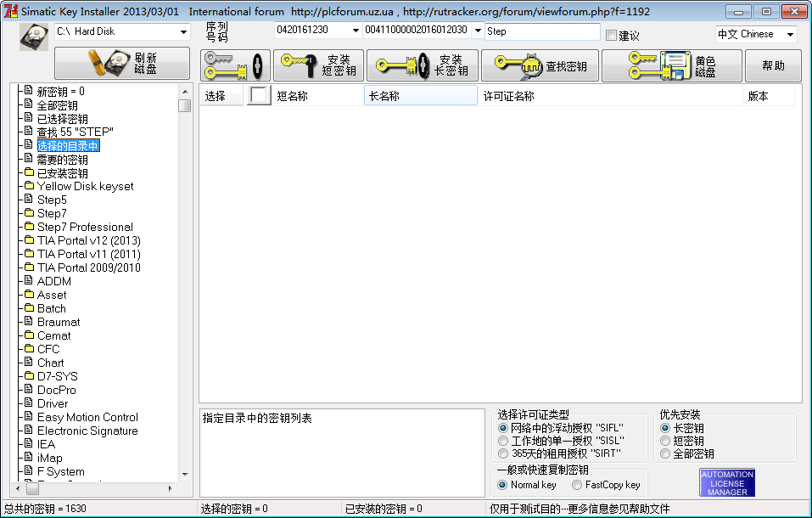The image size is (812, 518).
Task: Sort by short name column (短名称)
Action: pos(317,96)
